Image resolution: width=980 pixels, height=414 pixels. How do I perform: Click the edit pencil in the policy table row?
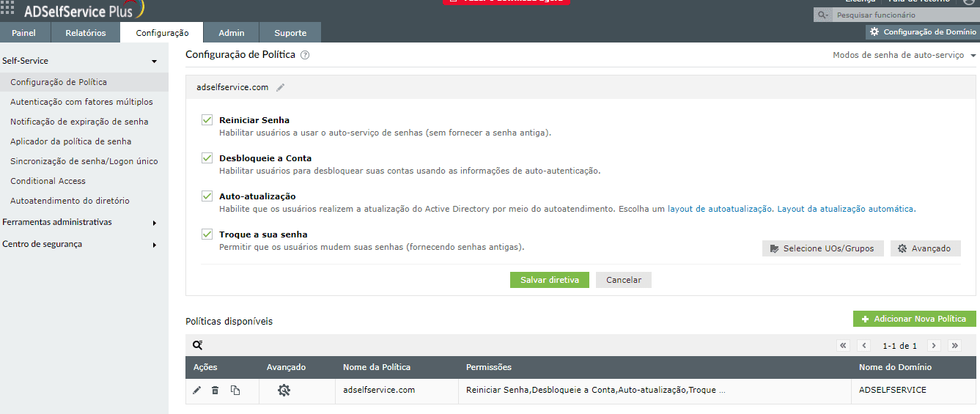pyautogui.click(x=196, y=391)
